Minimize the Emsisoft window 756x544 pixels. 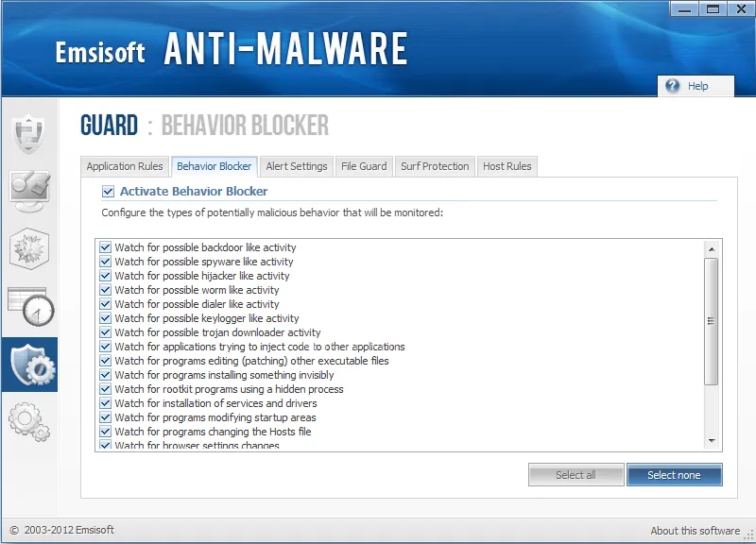pos(684,9)
